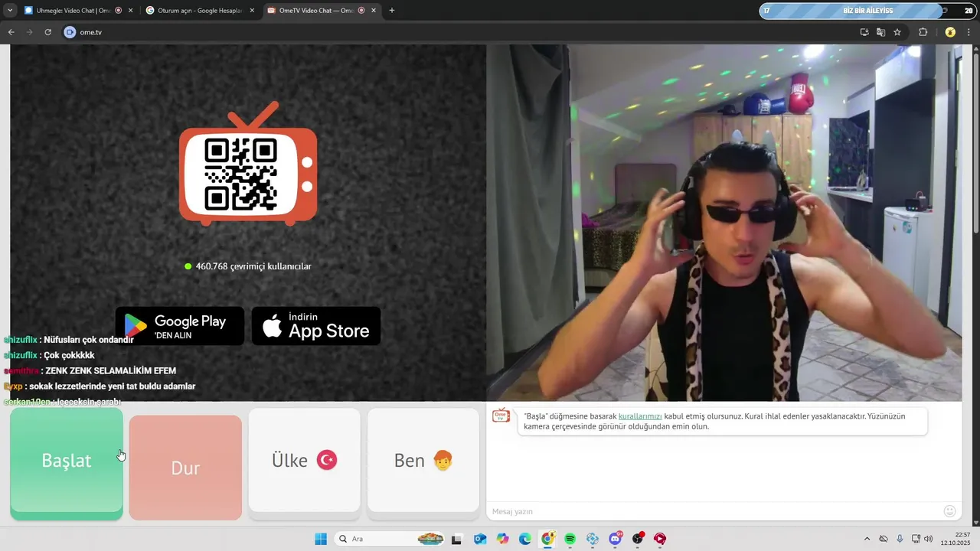The image size is (980, 551).
Task: Go back to previous page
Action: [x=11, y=32]
